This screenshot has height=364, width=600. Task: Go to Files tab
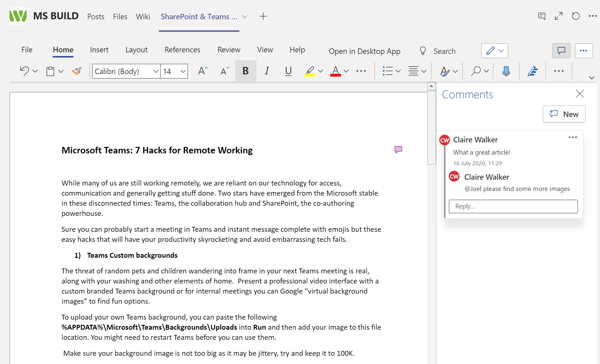coord(120,17)
